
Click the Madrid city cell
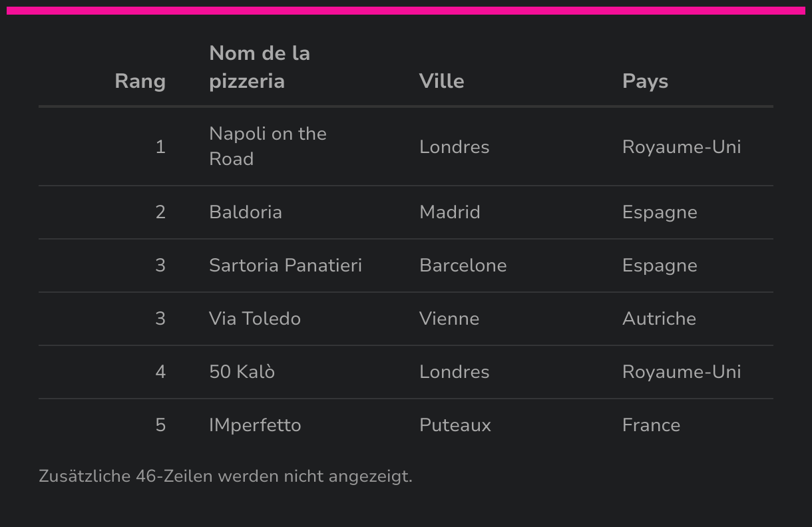[x=449, y=212]
